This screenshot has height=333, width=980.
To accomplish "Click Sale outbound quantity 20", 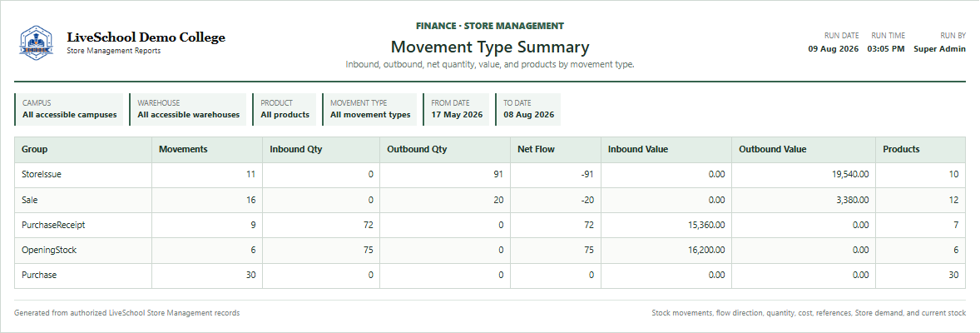I will click(x=498, y=200).
